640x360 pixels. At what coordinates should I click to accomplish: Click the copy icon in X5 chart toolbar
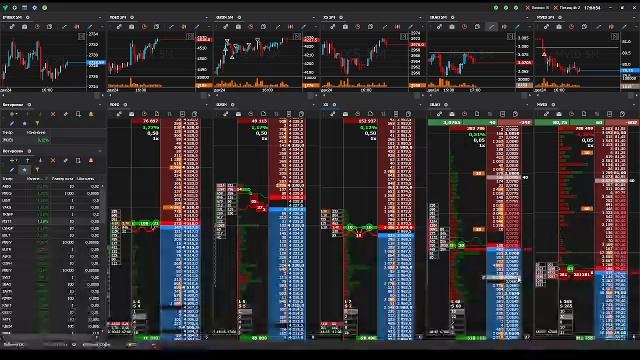click(x=371, y=27)
